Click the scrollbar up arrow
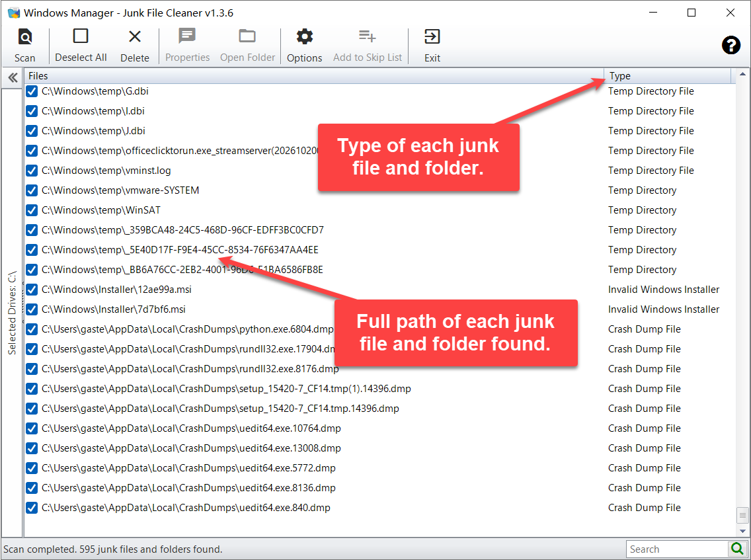The image size is (751, 560). pyautogui.click(x=742, y=74)
